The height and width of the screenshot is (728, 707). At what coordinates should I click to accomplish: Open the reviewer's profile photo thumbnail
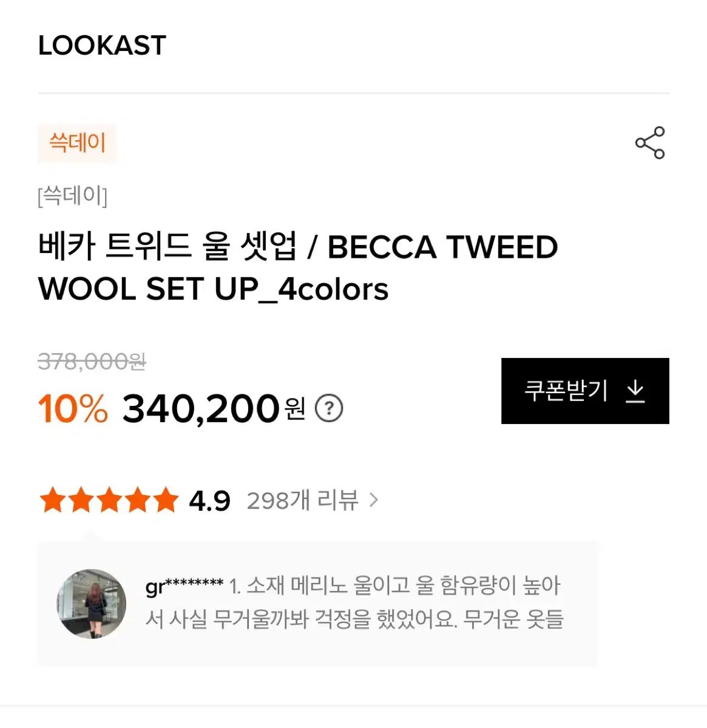pyautogui.click(x=92, y=604)
